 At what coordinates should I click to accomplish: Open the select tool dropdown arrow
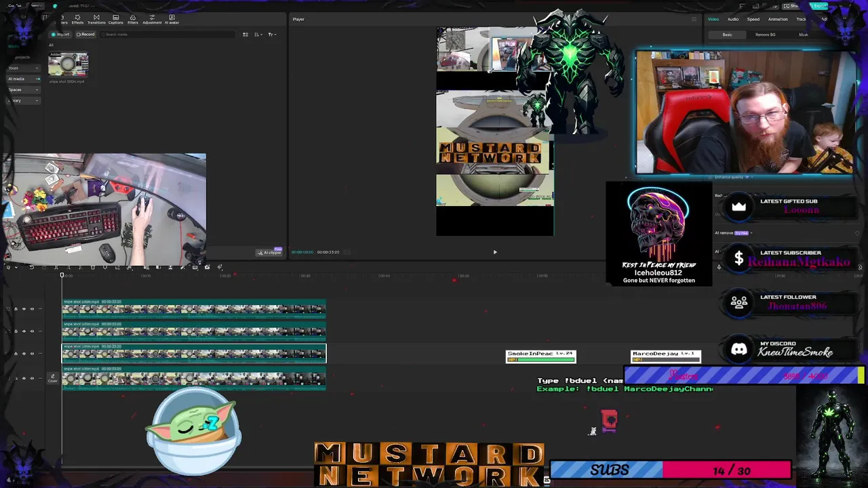(15, 267)
